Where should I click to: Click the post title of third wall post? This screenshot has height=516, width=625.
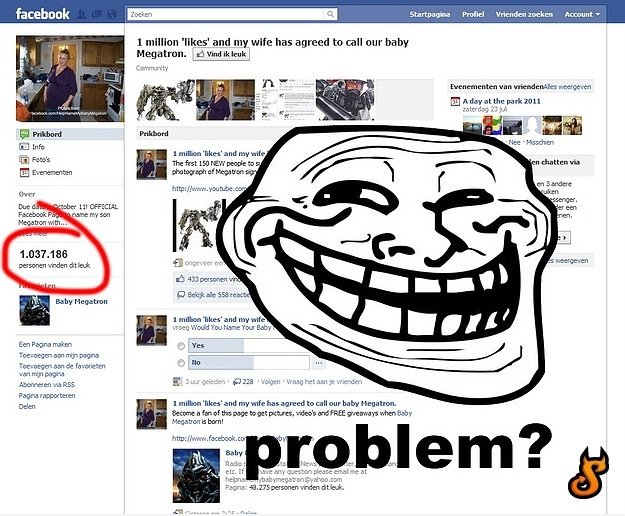point(284,403)
